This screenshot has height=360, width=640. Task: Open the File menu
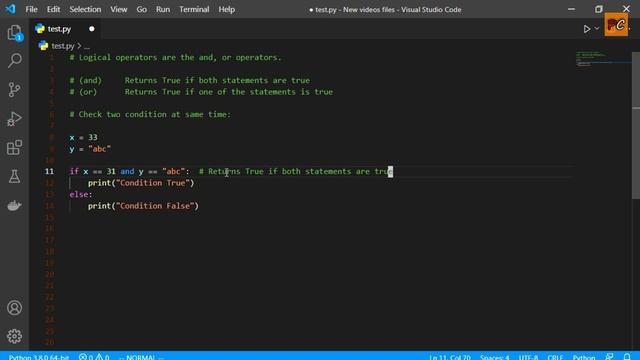tap(31, 9)
